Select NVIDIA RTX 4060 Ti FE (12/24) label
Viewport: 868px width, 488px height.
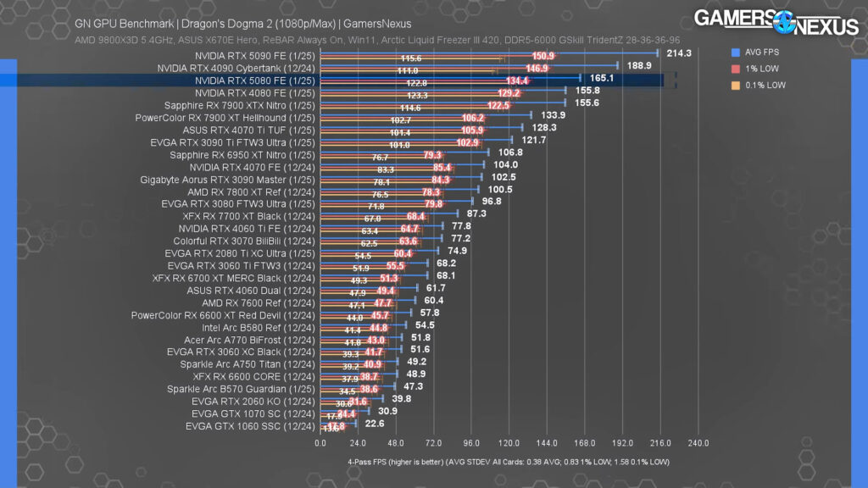coord(247,229)
